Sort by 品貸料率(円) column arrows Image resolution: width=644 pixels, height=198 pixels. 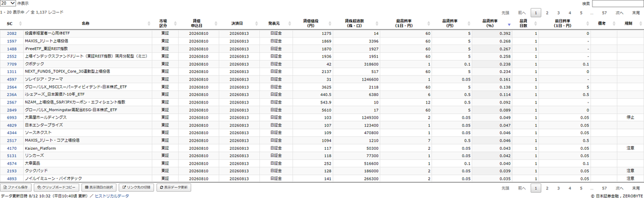coord(469,24)
